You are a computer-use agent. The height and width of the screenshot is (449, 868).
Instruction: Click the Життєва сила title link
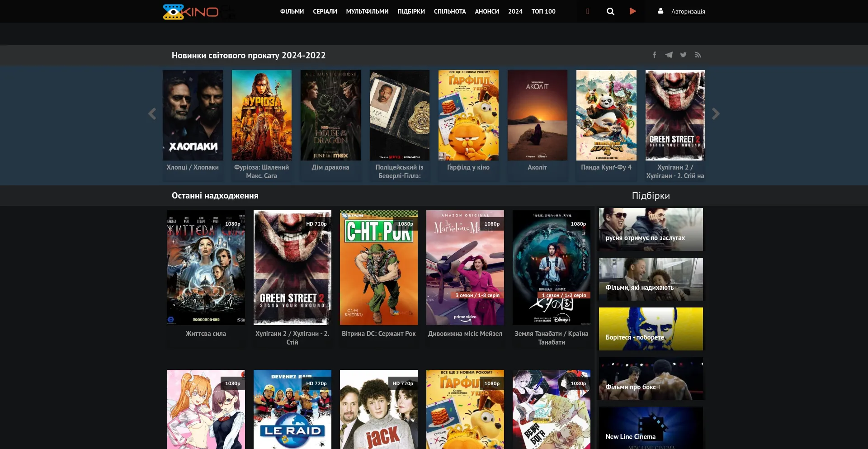coord(206,334)
